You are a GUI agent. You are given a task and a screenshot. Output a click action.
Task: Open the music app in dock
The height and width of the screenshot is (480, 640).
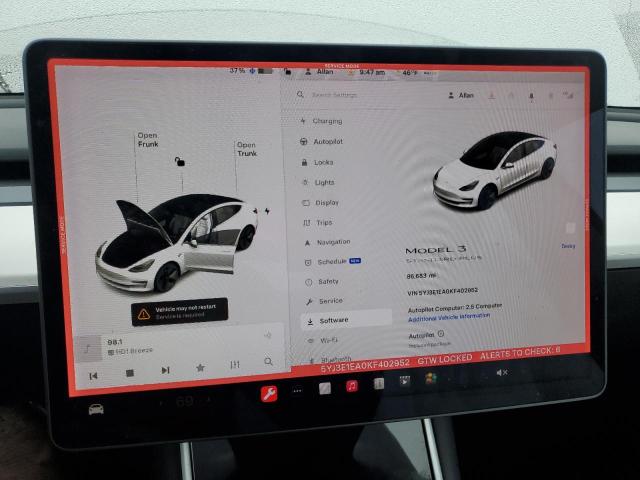click(x=352, y=386)
